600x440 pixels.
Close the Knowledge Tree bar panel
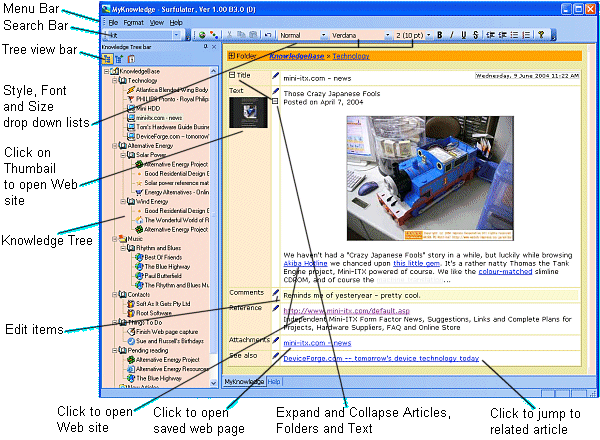[x=214, y=47]
